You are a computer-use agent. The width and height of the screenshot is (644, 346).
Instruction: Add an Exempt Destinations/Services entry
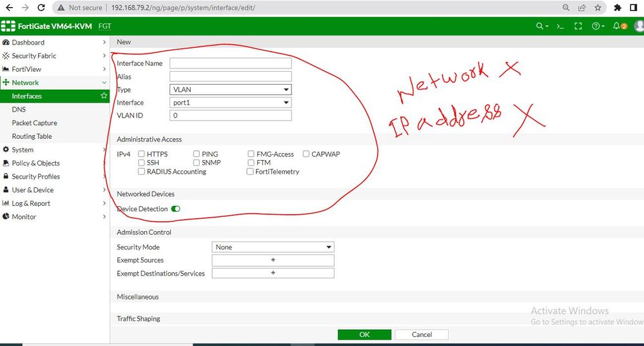point(273,273)
